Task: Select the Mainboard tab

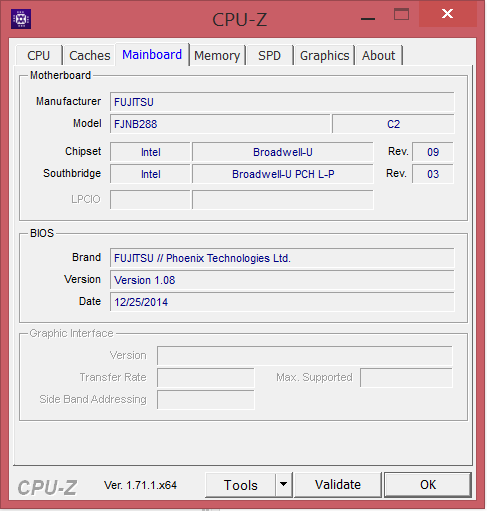Action: tap(152, 54)
